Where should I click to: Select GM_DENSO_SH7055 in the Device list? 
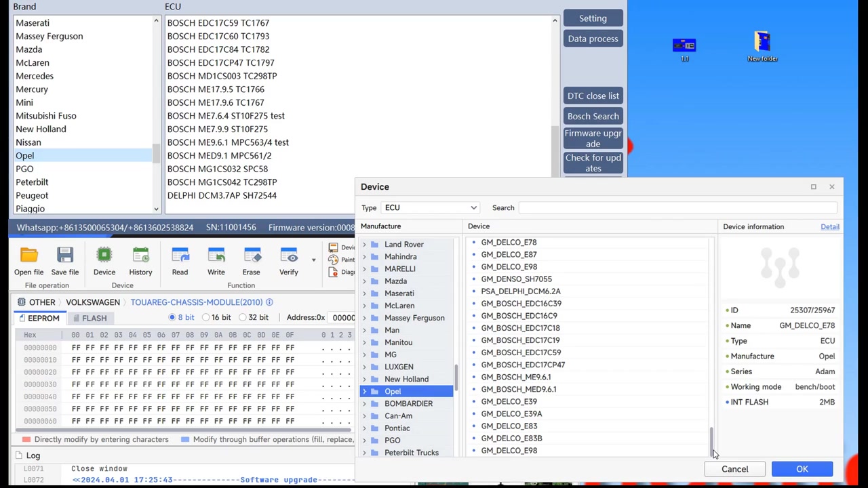(x=516, y=279)
